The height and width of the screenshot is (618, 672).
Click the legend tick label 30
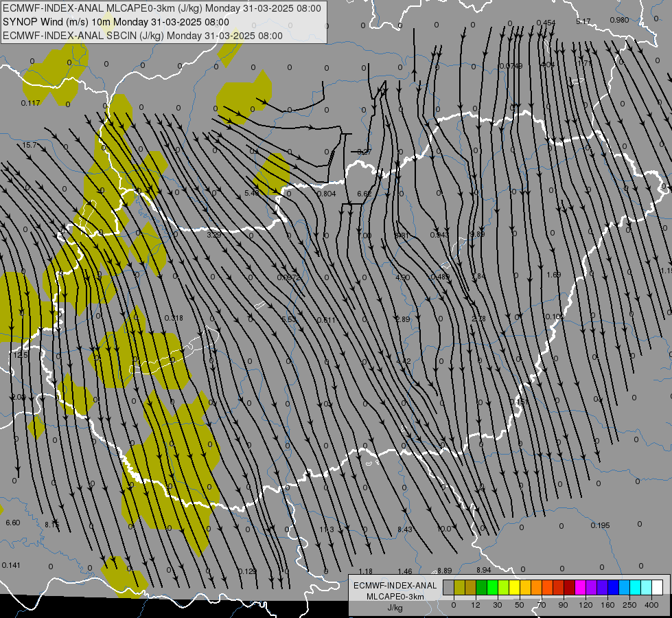click(x=497, y=605)
